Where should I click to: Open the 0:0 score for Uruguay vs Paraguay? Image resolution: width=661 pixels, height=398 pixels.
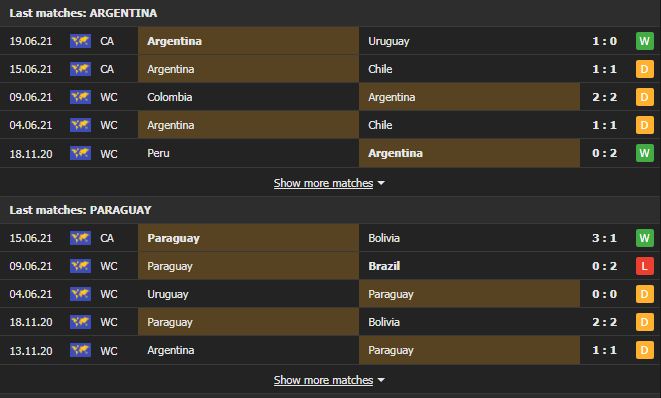click(x=604, y=294)
